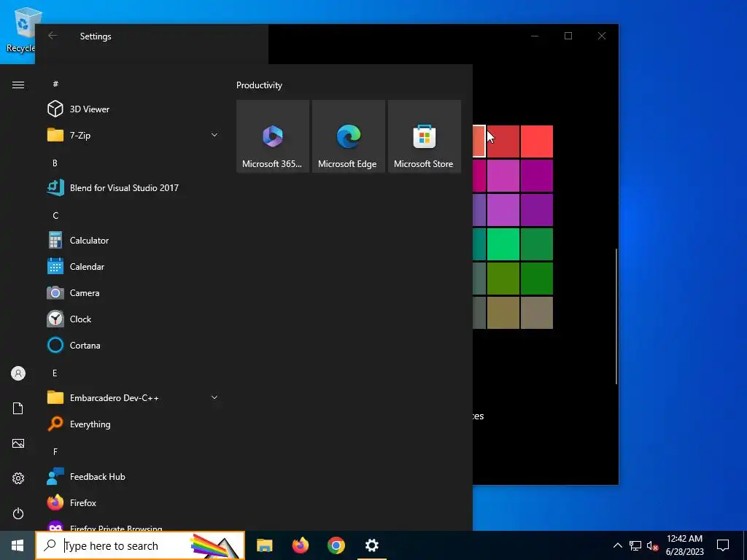Open the Microsoft Store tile
This screenshot has width=747, height=560.
425,136
